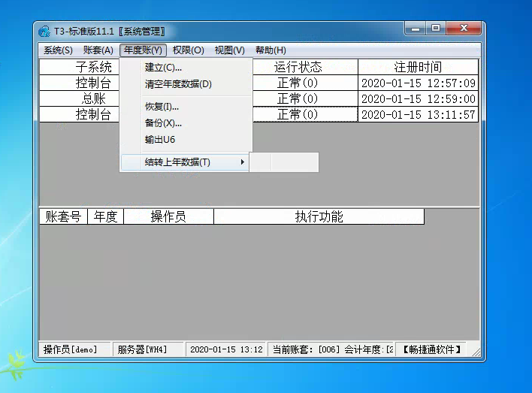The image size is (532, 393).
Task: Choose 建立(C)... from the menu
Action: pyautogui.click(x=186, y=68)
